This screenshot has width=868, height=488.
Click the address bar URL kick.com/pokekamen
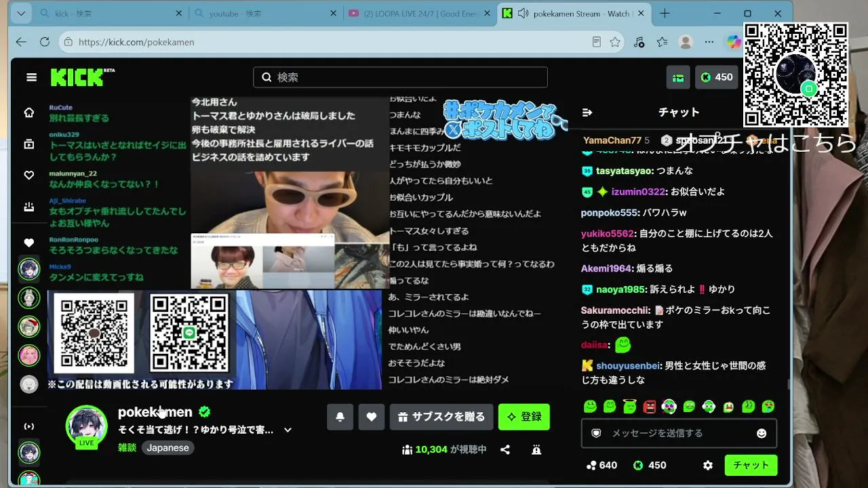[136, 42]
